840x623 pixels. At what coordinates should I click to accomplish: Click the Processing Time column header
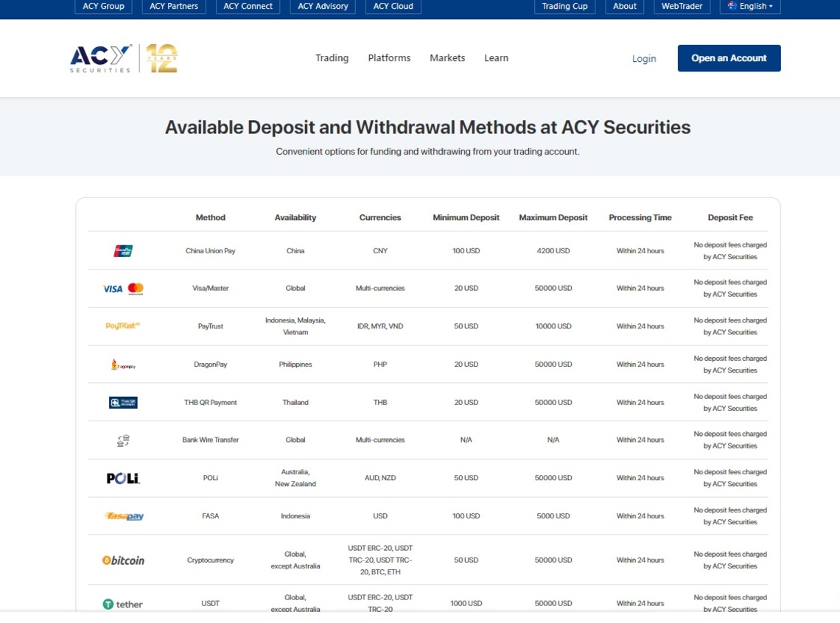640,217
